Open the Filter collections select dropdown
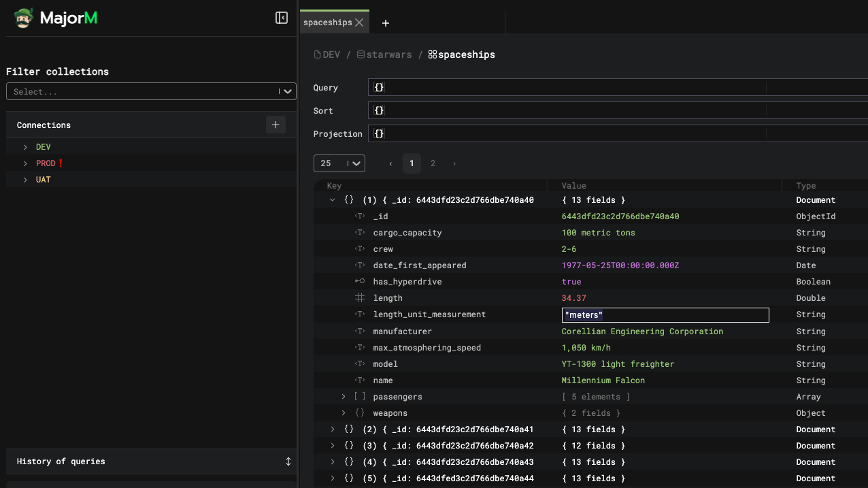The width and height of the screenshot is (868, 488). (x=151, y=91)
